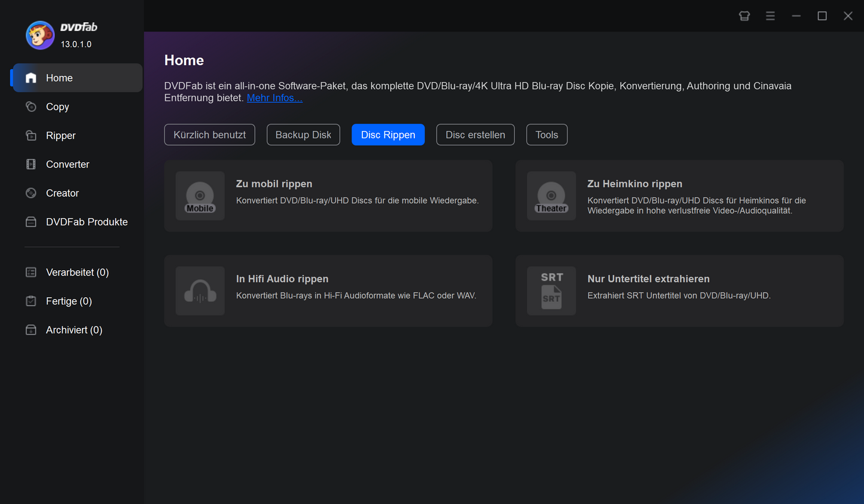Open Creator from the sidebar
Image resolution: width=864 pixels, height=504 pixels.
62,193
